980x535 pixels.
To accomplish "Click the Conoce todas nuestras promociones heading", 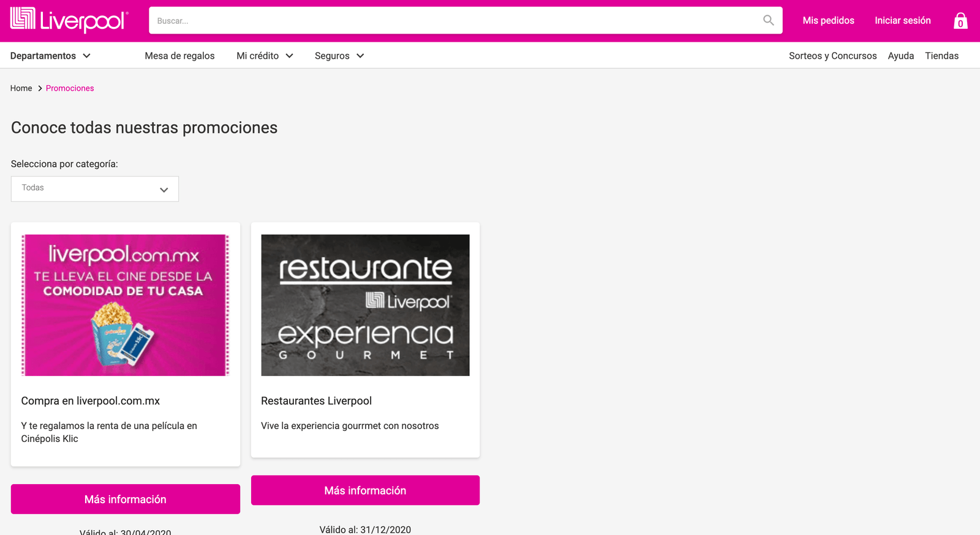I will (144, 127).
